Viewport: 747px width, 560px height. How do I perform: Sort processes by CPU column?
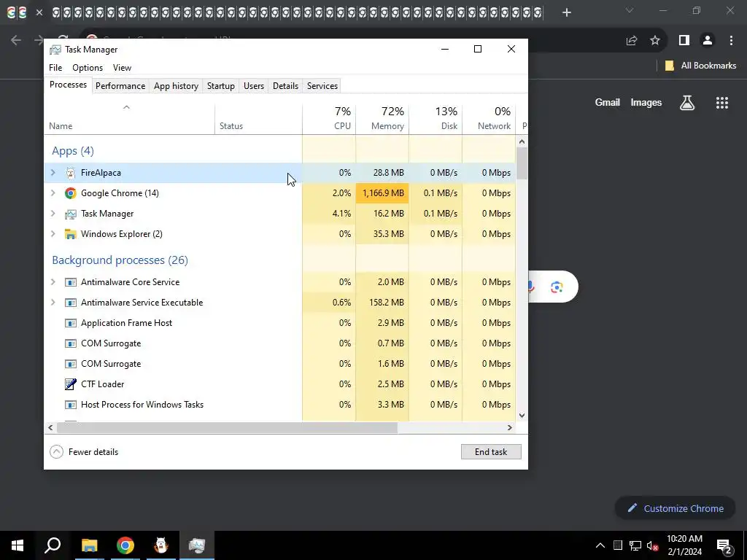coord(329,118)
